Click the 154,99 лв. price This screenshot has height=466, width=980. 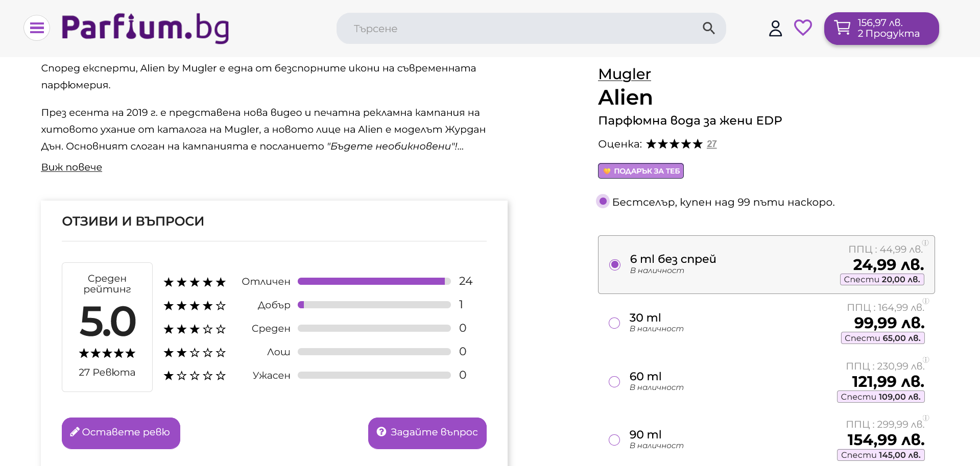click(x=886, y=439)
